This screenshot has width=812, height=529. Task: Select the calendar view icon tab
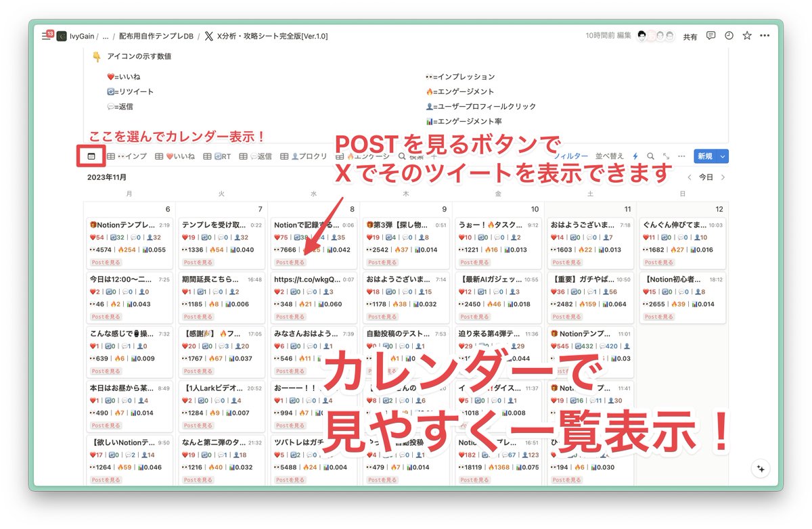(91, 156)
